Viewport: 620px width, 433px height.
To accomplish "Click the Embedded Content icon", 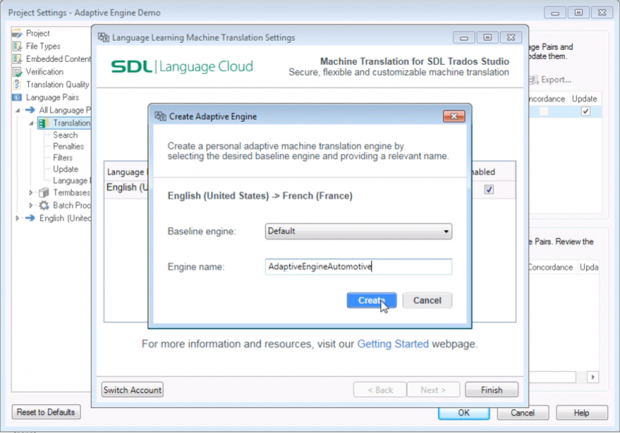I will pos(17,59).
